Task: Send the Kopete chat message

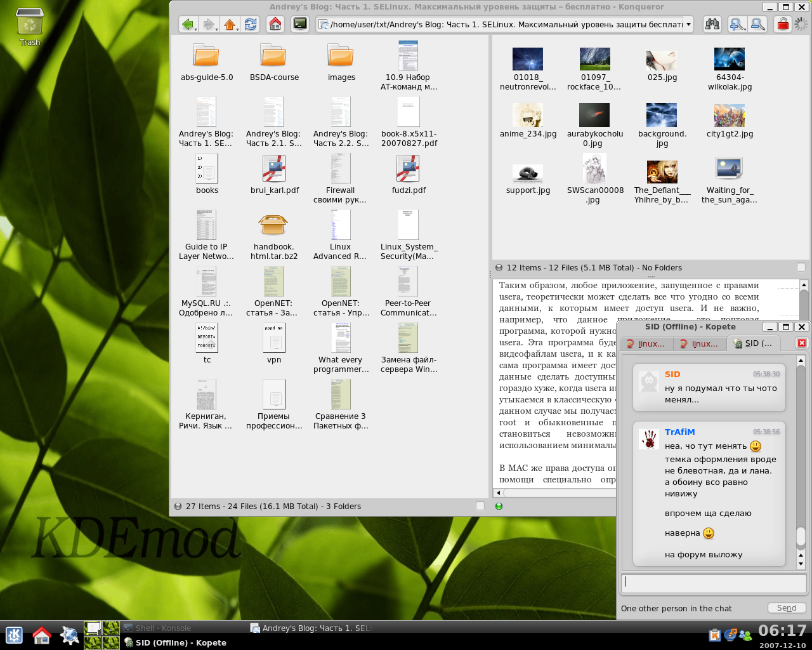Action: (787, 608)
